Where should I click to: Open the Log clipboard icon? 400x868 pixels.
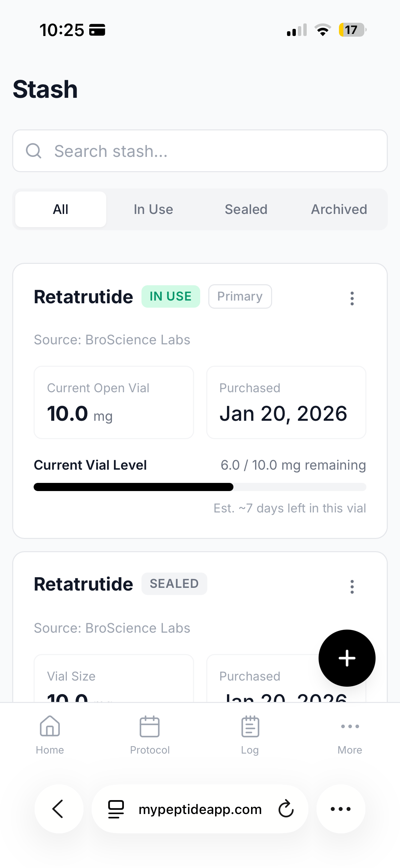click(250, 726)
